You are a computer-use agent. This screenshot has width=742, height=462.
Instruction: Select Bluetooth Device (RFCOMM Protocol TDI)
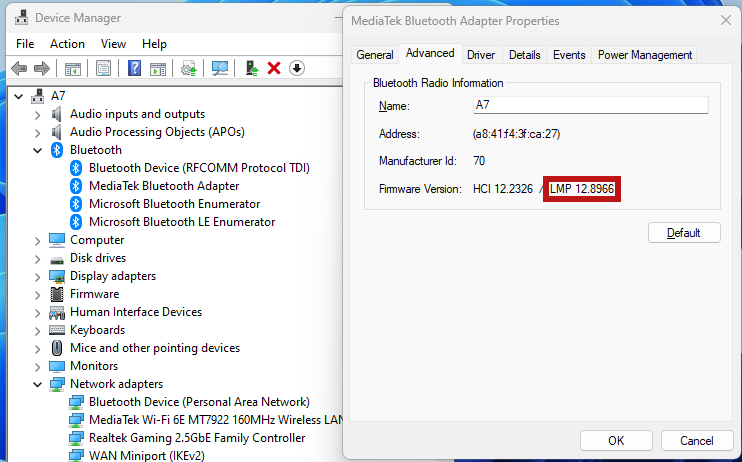pos(199,168)
